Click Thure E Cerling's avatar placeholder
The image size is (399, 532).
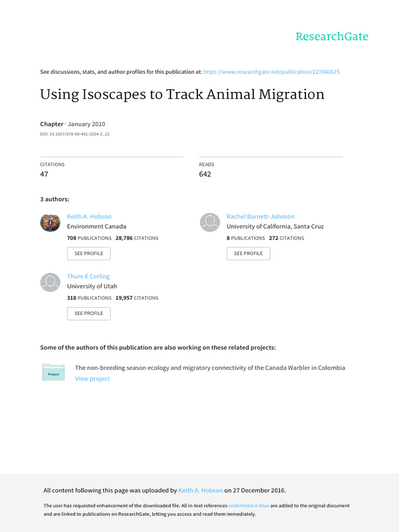point(50,282)
